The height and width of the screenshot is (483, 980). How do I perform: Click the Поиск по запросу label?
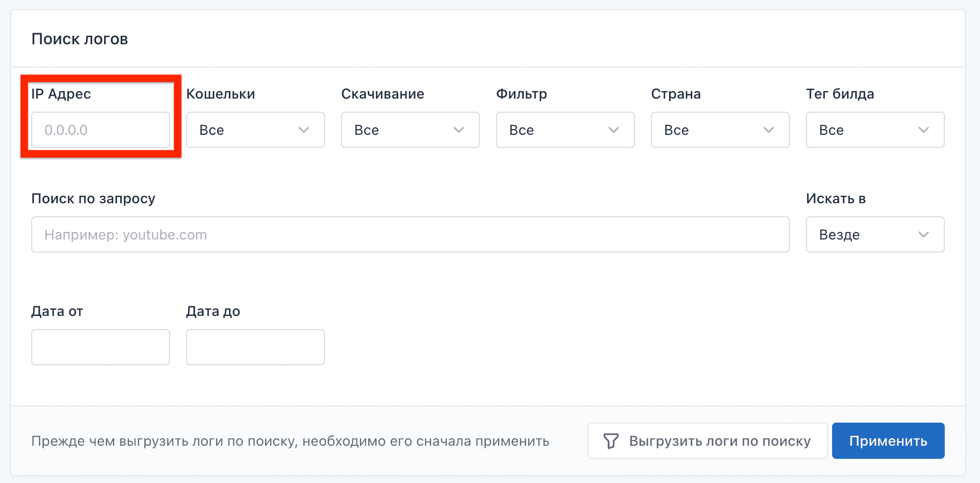tap(93, 199)
